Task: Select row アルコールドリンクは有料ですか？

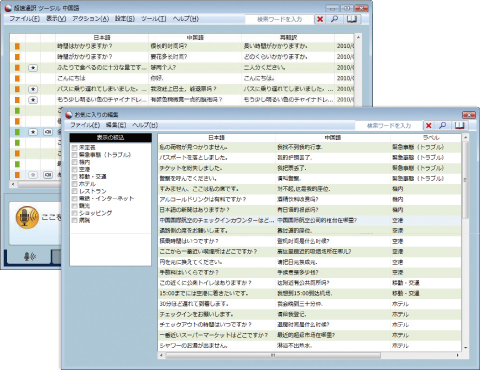Action: click(x=310, y=199)
